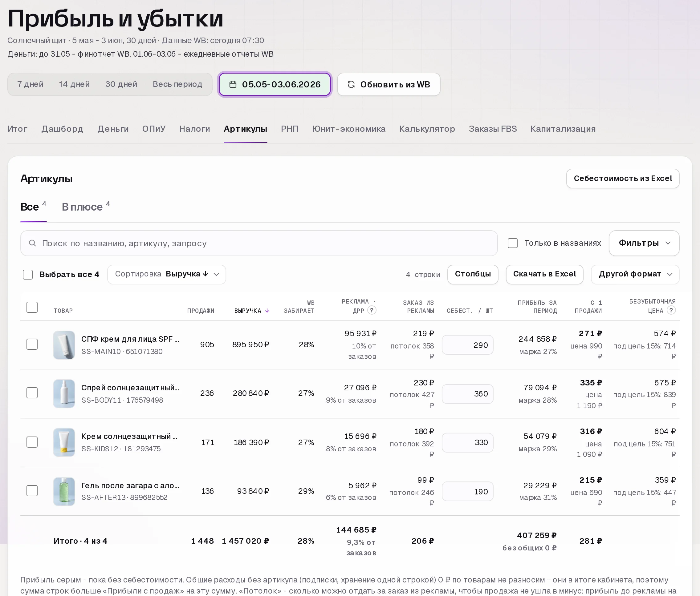Viewport: 700px width, 596px height.
Task: Click the sort arrow next to Выручка header
Action: [x=267, y=311]
